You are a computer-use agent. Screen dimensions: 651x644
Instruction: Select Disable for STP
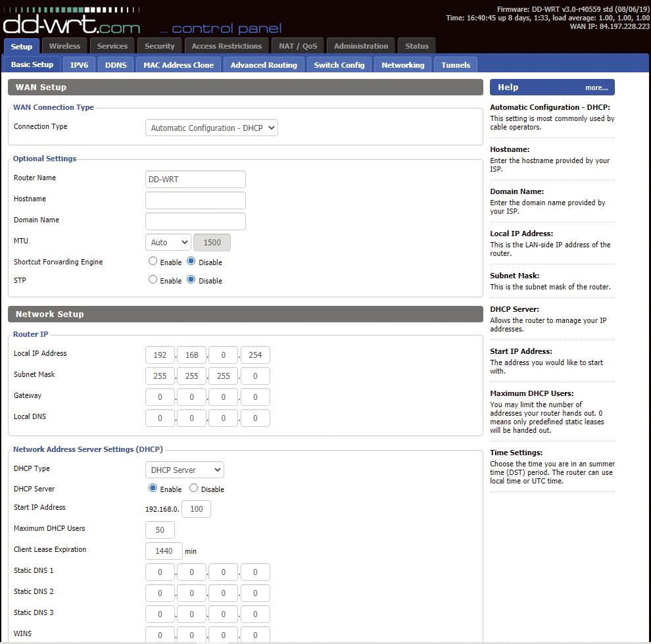191,280
